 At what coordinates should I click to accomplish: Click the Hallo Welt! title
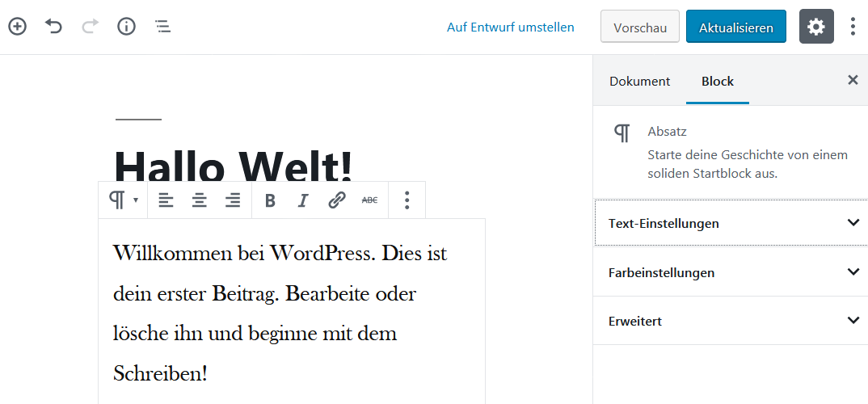tap(233, 165)
